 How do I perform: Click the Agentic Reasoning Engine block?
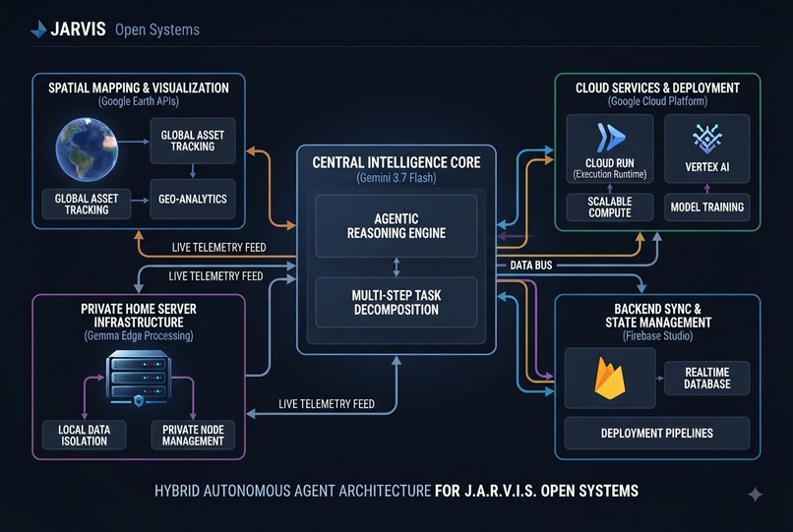point(396,226)
